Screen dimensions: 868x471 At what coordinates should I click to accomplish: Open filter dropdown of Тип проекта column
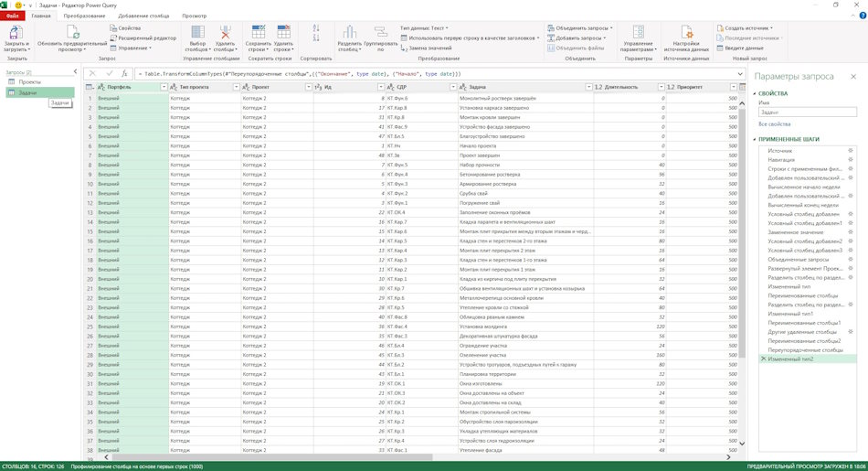tap(237, 87)
